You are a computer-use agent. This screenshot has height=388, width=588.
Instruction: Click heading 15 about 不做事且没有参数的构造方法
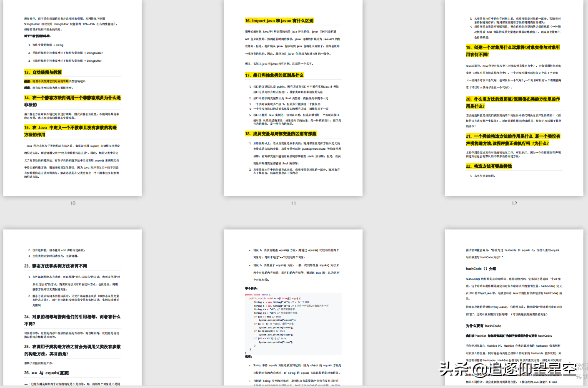(x=70, y=131)
